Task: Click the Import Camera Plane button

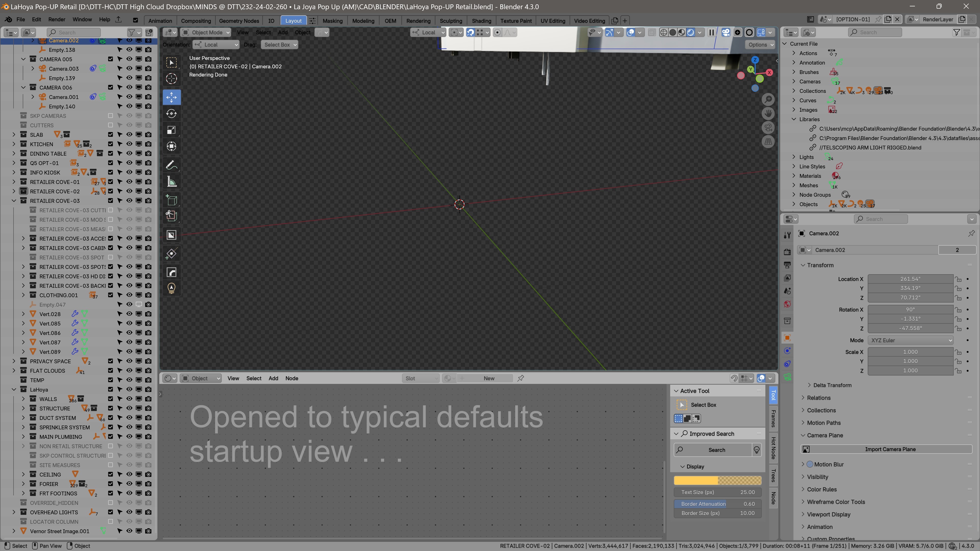Action: tap(886, 449)
